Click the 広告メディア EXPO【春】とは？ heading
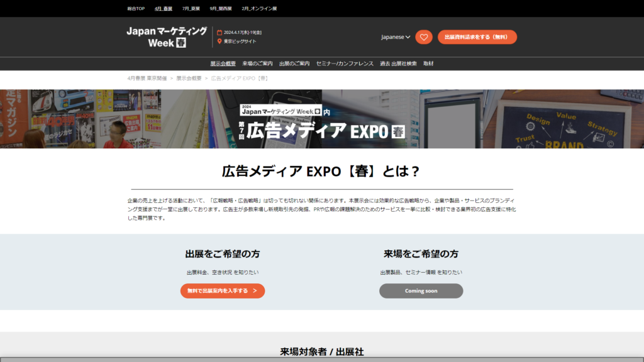The height and width of the screenshot is (362, 644). click(322, 171)
